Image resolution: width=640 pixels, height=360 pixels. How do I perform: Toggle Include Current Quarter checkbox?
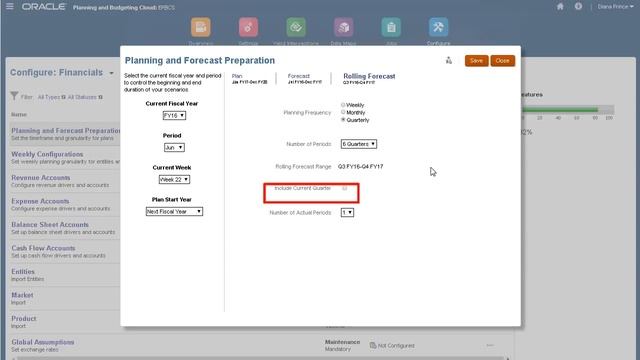[x=344, y=188]
